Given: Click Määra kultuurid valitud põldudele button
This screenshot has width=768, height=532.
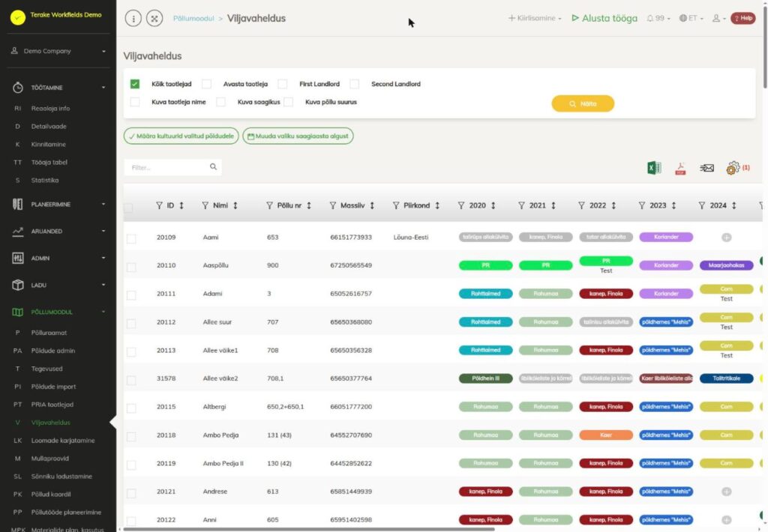Looking at the screenshot, I should coord(181,136).
